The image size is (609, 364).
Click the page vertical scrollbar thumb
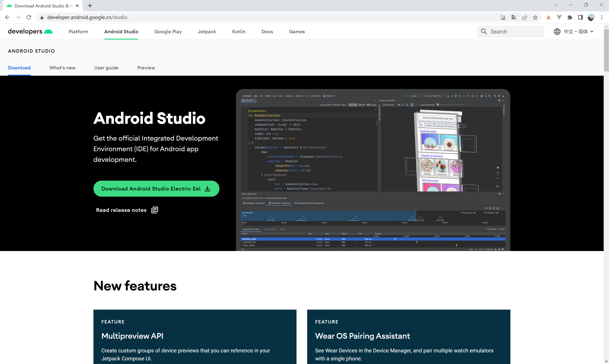tap(606, 50)
